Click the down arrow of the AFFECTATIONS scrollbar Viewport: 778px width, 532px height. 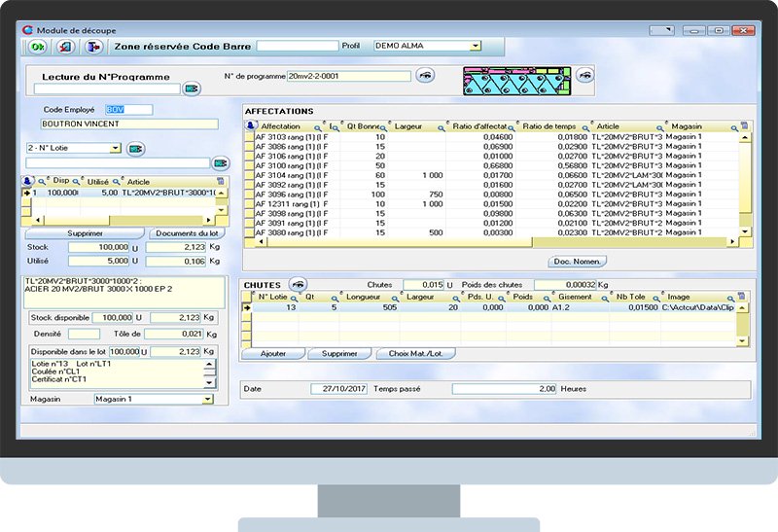[745, 231]
